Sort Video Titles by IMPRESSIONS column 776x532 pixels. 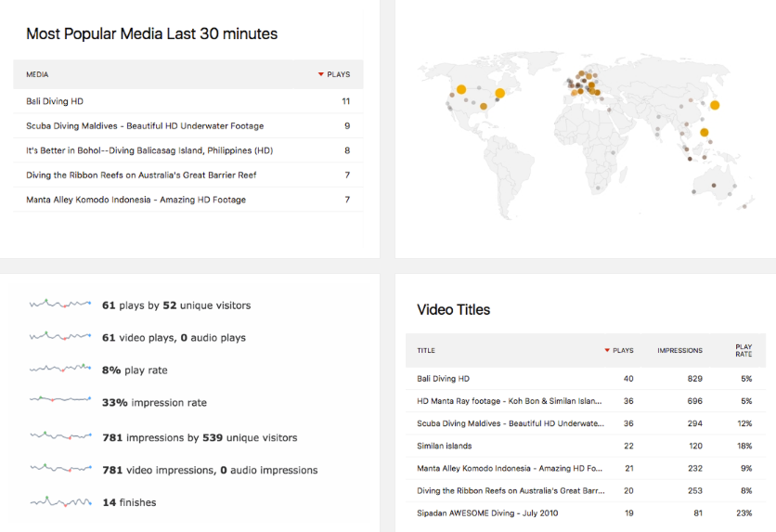click(679, 350)
